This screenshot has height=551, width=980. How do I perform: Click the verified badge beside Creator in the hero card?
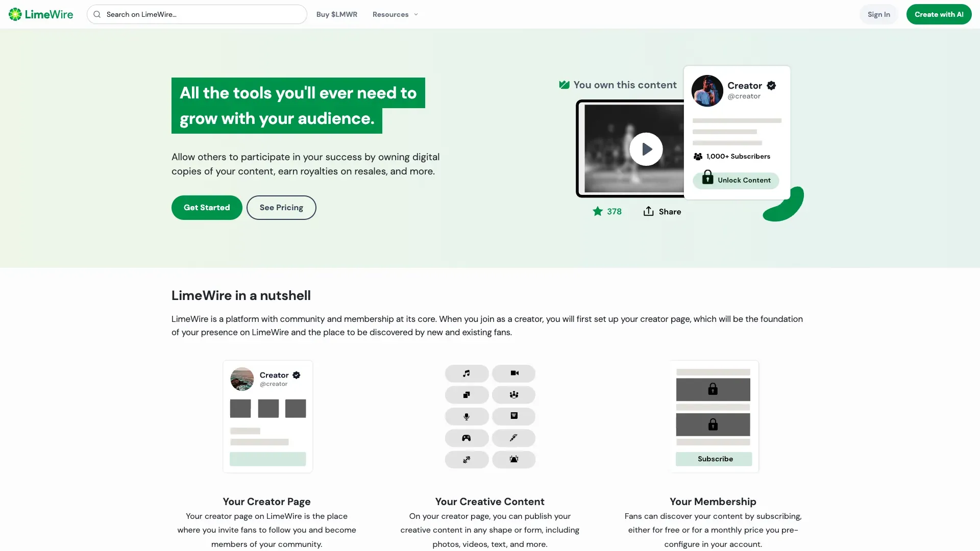(x=771, y=86)
